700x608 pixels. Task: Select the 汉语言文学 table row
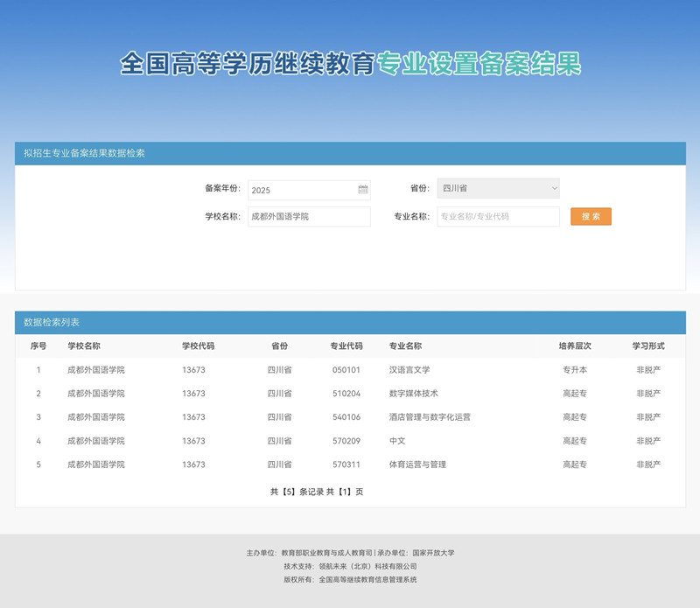coord(350,369)
